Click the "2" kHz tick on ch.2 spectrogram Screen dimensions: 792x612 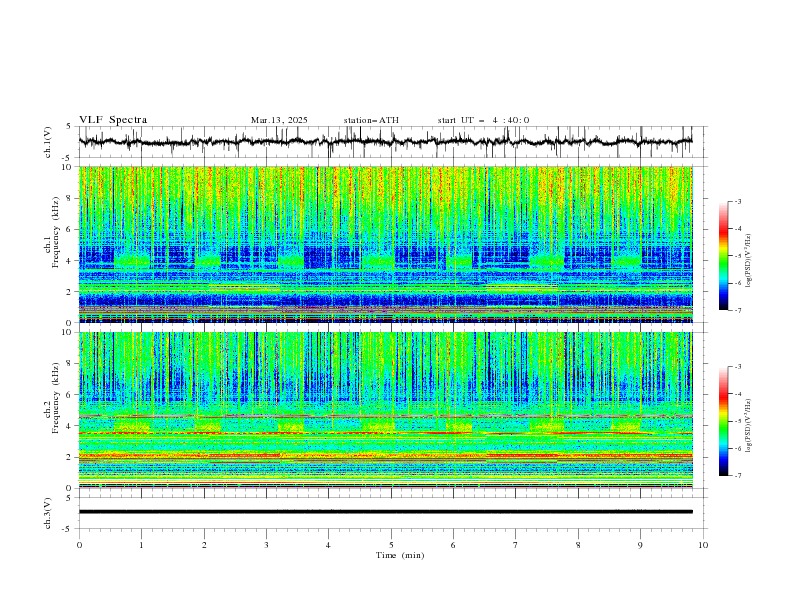click(x=70, y=457)
